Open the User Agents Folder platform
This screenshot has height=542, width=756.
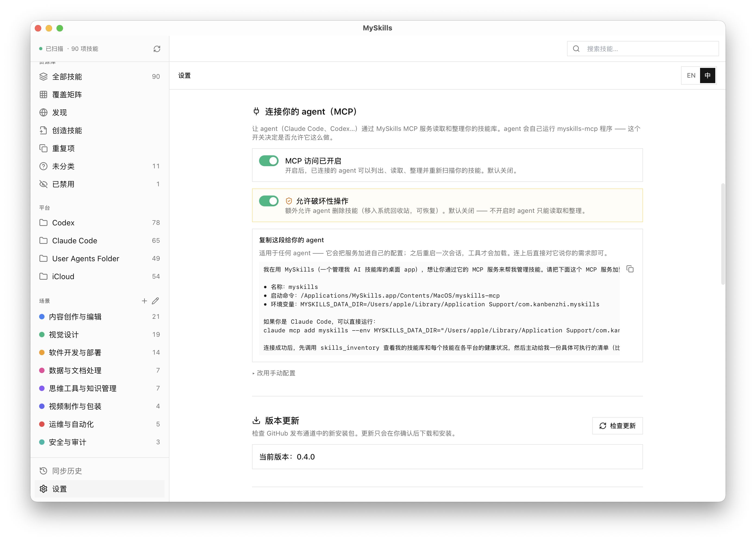coord(99,259)
